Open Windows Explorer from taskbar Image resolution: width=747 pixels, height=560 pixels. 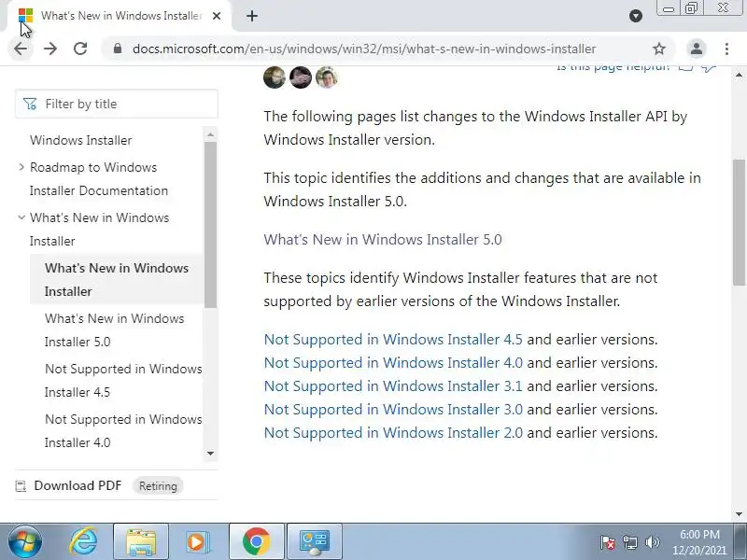[x=141, y=542]
